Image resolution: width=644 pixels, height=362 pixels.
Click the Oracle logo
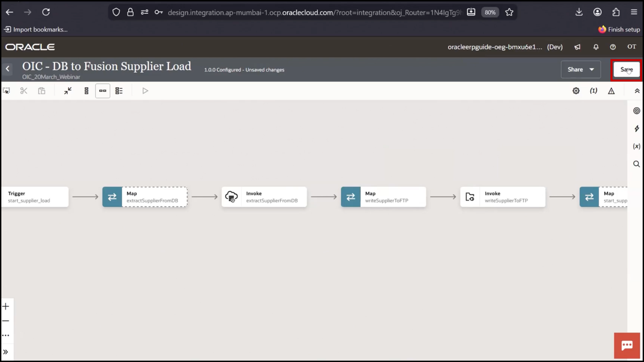point(30,47)
